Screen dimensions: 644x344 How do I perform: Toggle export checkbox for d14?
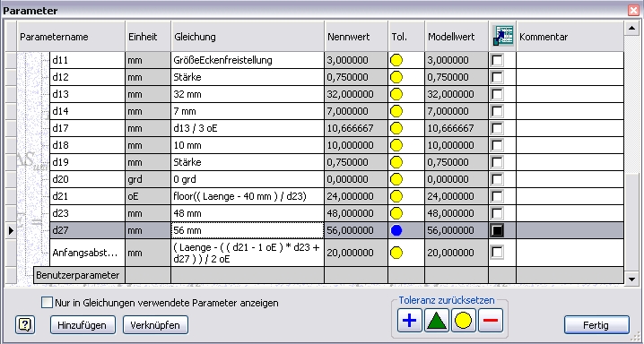[x=497, y=111]
